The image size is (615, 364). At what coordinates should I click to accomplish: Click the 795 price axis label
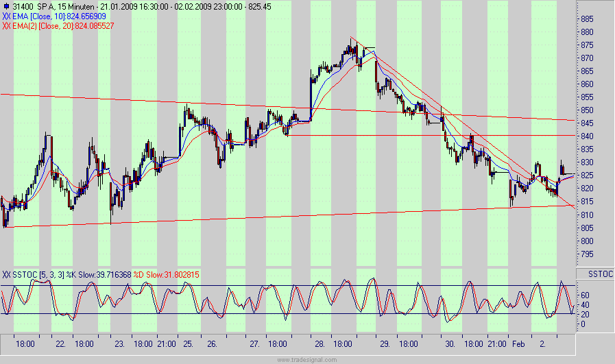pyautogui.click(x=587, y=254)
